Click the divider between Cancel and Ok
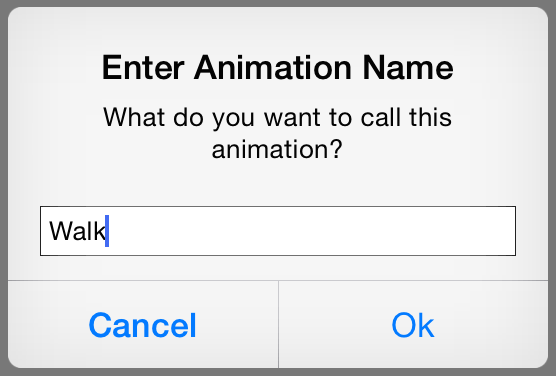Image resolution: width=556 pixels, height=376 pixels. 279,325
